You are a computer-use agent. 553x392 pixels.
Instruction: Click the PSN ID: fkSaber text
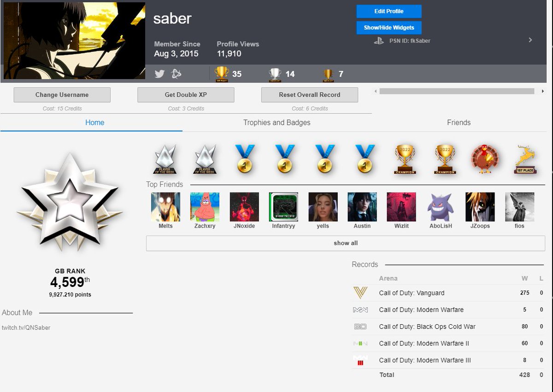pyautogui.click(x=410, y=41)
